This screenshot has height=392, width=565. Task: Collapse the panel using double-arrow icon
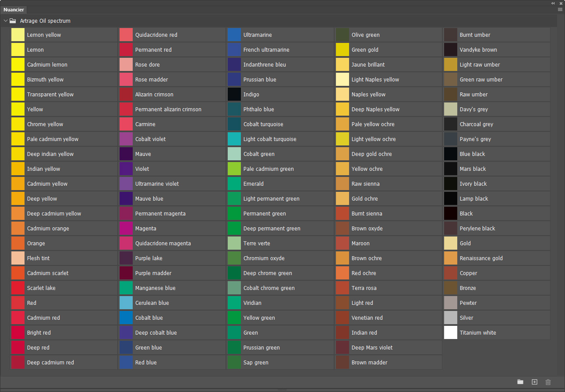(553, 3)
